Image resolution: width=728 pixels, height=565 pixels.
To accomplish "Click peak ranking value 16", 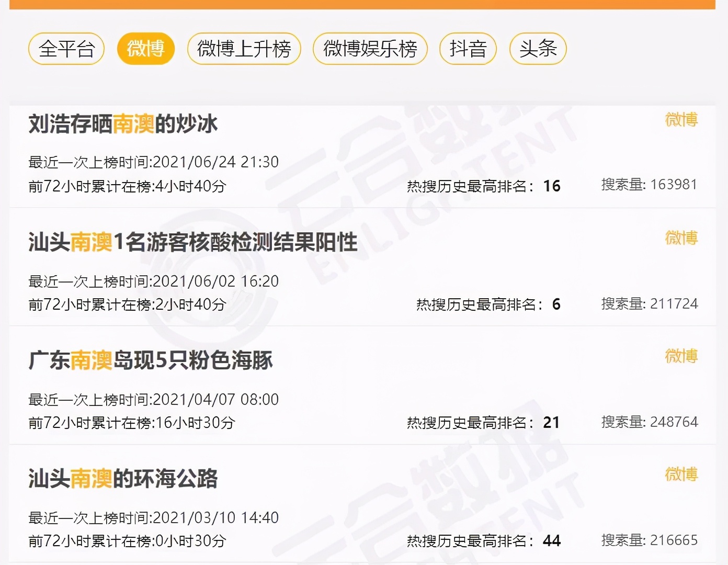I will (553, 186).
